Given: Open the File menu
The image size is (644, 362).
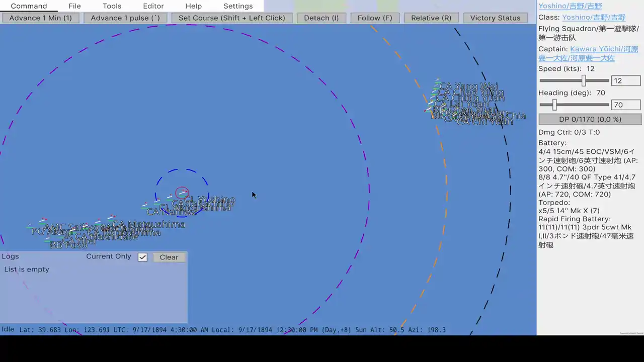Looking at the screenshot, I should click(x=74, y=6).
